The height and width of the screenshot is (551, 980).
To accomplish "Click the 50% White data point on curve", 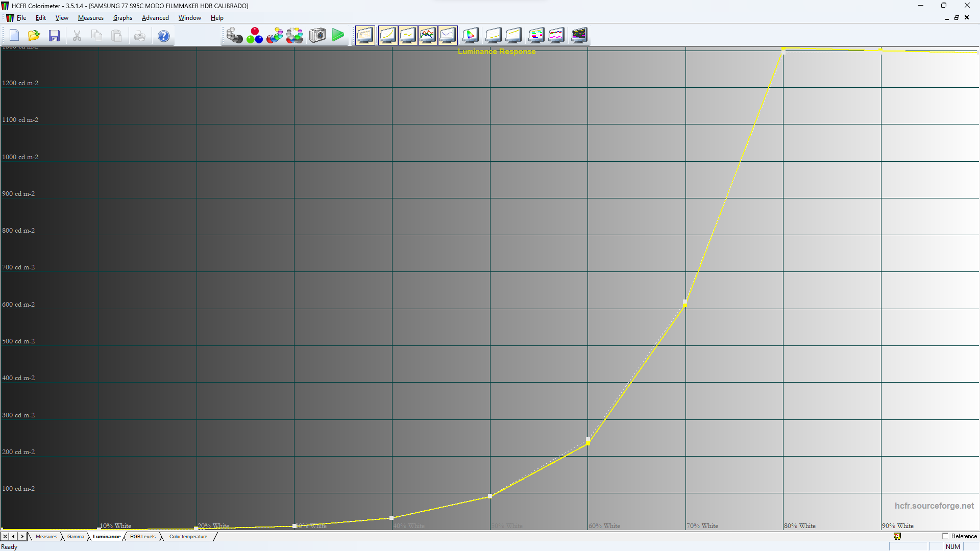I will pyautogui.click(x=490, y=496).
